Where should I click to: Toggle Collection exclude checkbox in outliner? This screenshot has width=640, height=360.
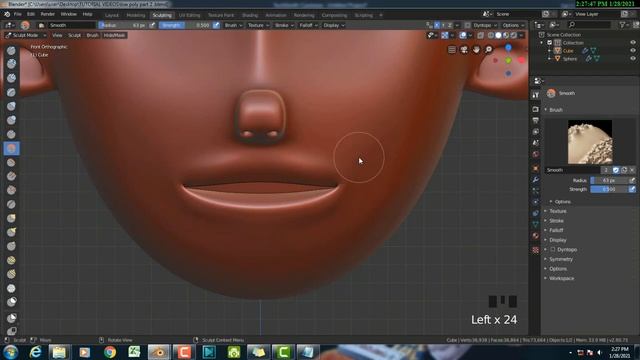[x=549, y=42]
